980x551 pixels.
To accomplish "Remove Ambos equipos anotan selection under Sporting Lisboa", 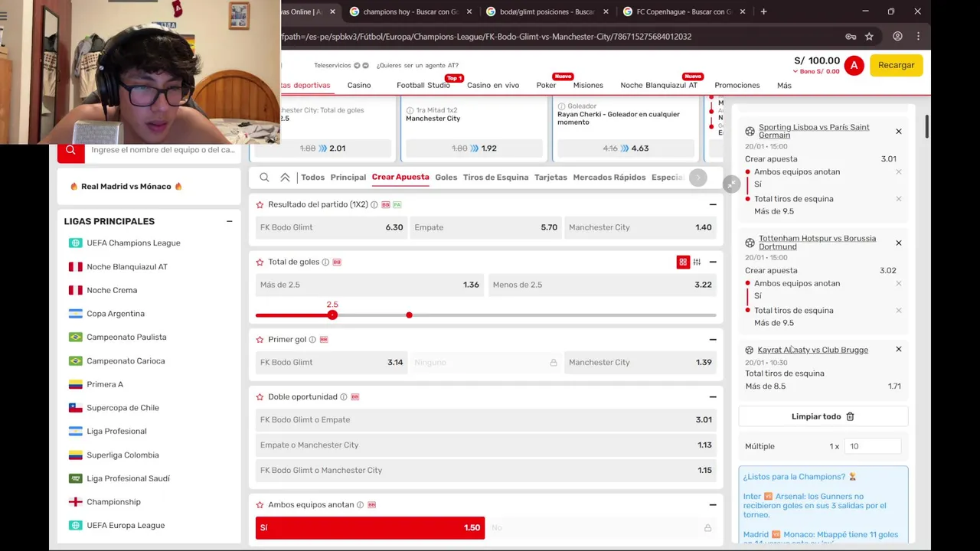I will pyautogui.click(x=899, y=172).
